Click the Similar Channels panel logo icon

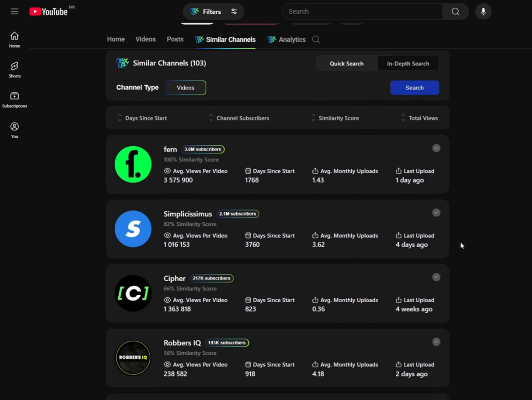122,63
